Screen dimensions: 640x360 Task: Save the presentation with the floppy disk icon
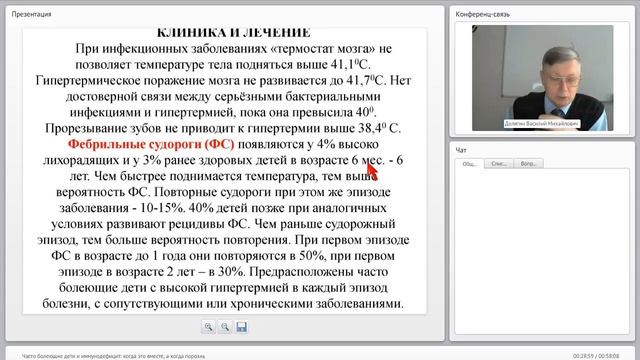pos(242,327)
